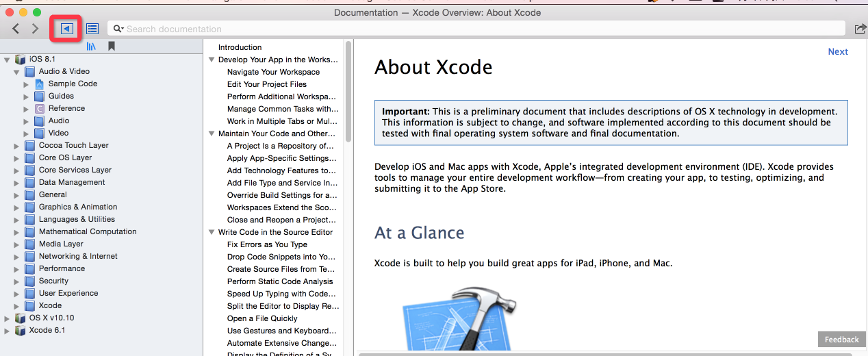Expand the OS X v10.10 library
The width and height of the screenshot is (868, 356).
coord(7,318)
